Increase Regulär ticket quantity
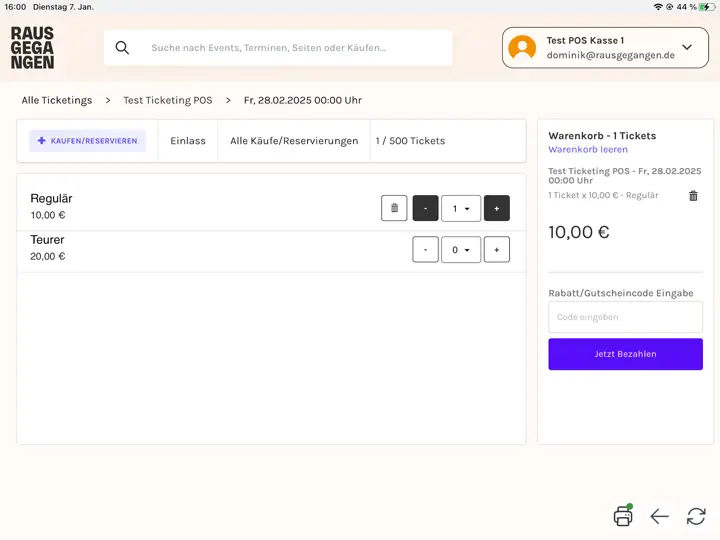Image resolution: width=720 pixels, height=540 pixels. coord(496,208)
